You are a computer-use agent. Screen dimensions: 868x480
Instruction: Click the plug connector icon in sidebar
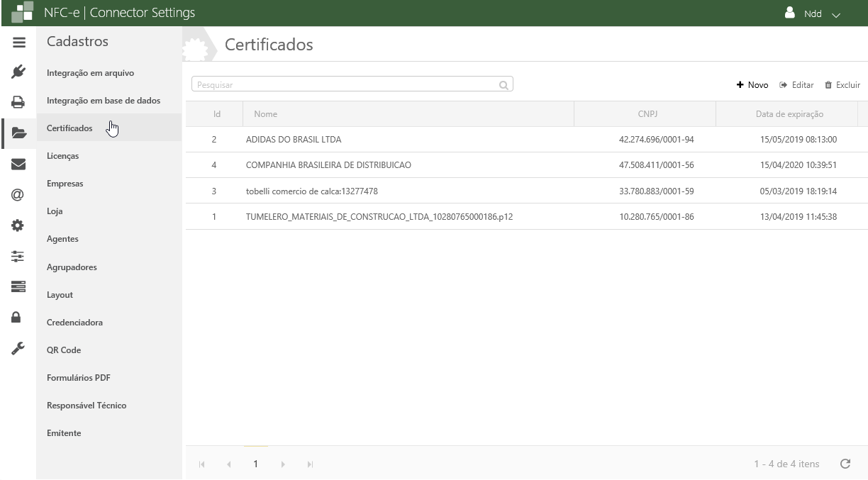18,72
